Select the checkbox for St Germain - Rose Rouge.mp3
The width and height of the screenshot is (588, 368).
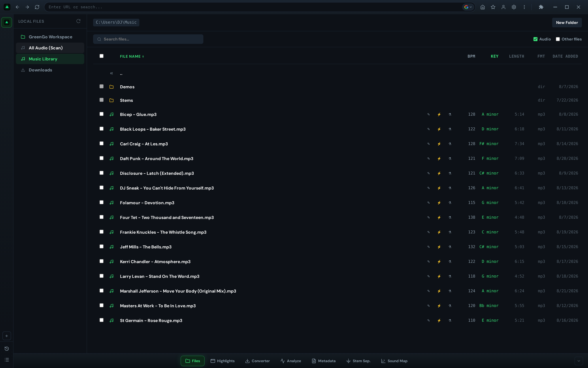tap(102, 320)
